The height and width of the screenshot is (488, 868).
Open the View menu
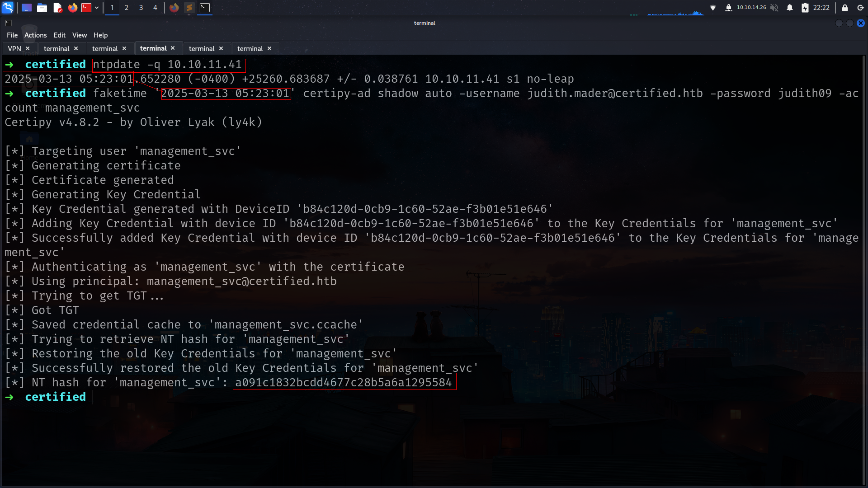(x=80, y=35)
